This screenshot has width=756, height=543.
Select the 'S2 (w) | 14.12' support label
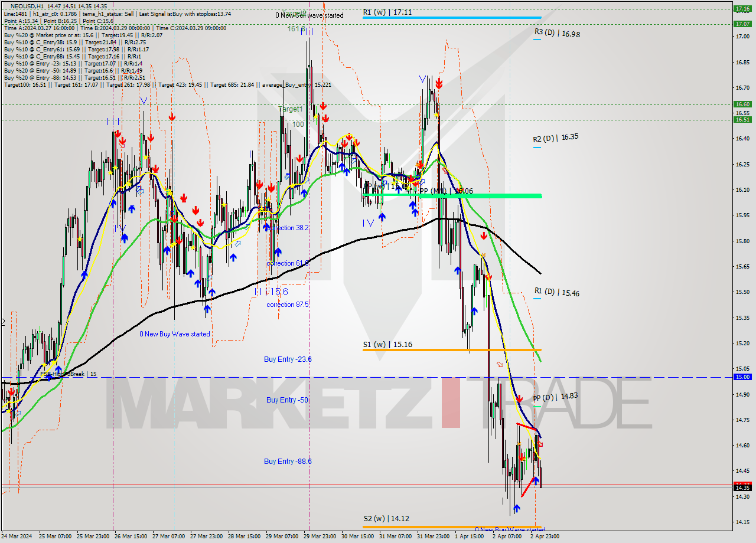click(x=387, y=519)
